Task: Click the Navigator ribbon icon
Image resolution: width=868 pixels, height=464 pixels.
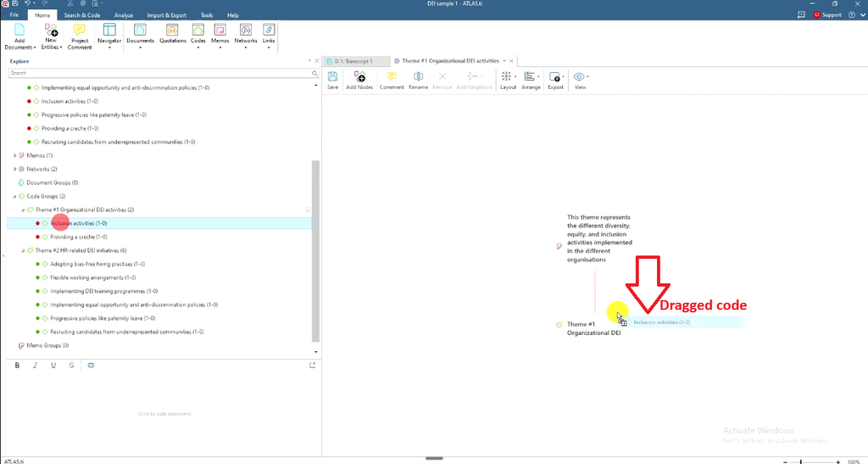Action: 109,30
